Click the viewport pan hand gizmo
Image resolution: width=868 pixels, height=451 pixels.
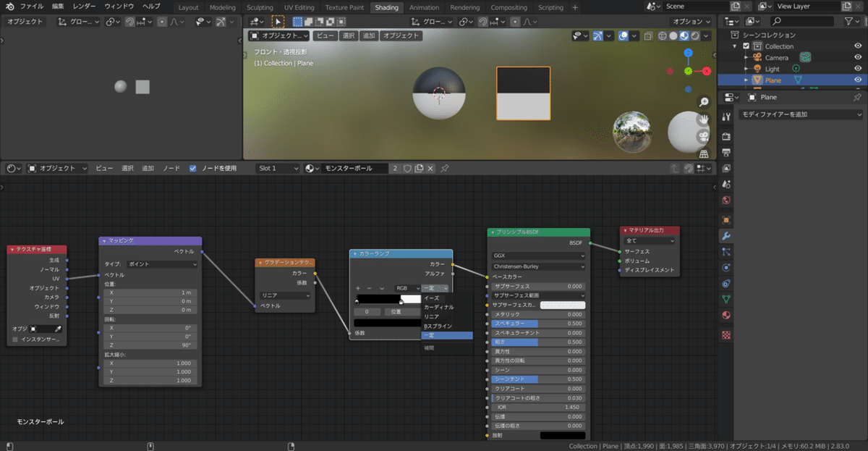point(704,119)
